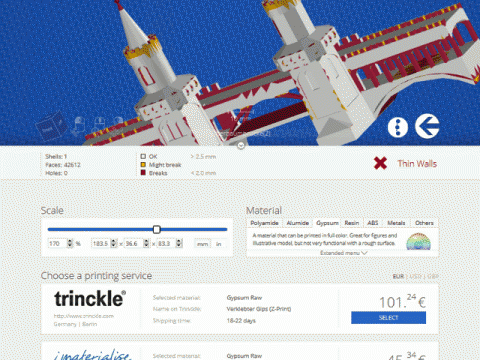
Task: Switch currency to USD
Action: [x=416, y=276]
